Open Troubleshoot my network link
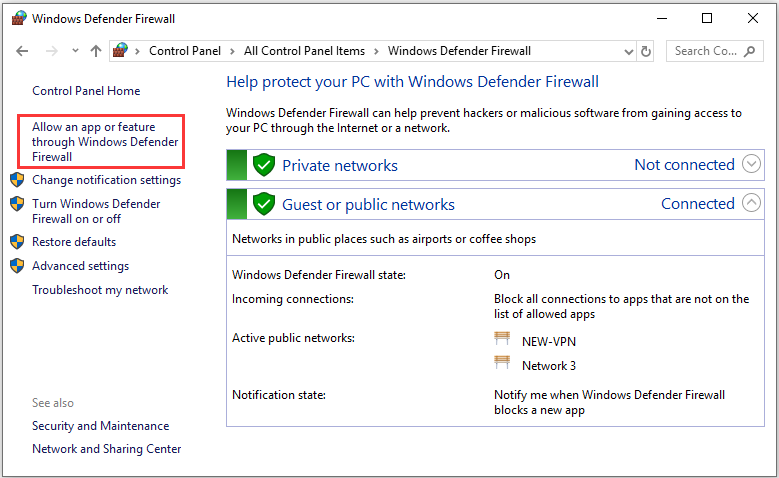The height and width of the screenshot is (478, 779). (x=100, y=290)
